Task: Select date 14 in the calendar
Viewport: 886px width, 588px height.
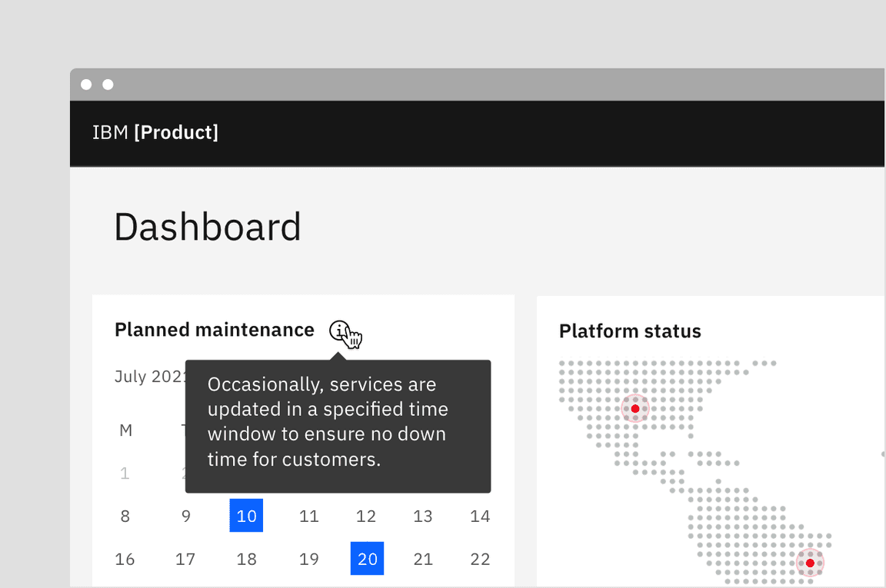Action: click(x=480, y=516)
